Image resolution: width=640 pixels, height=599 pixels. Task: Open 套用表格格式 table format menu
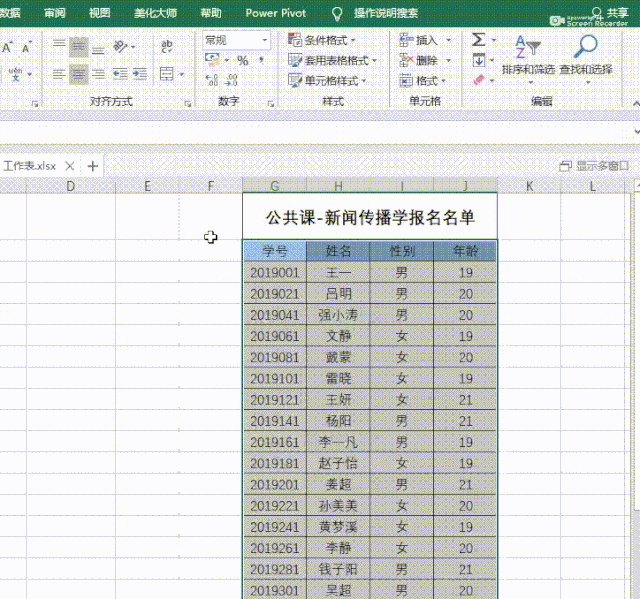pyautogui.click(x=332, y=61)
